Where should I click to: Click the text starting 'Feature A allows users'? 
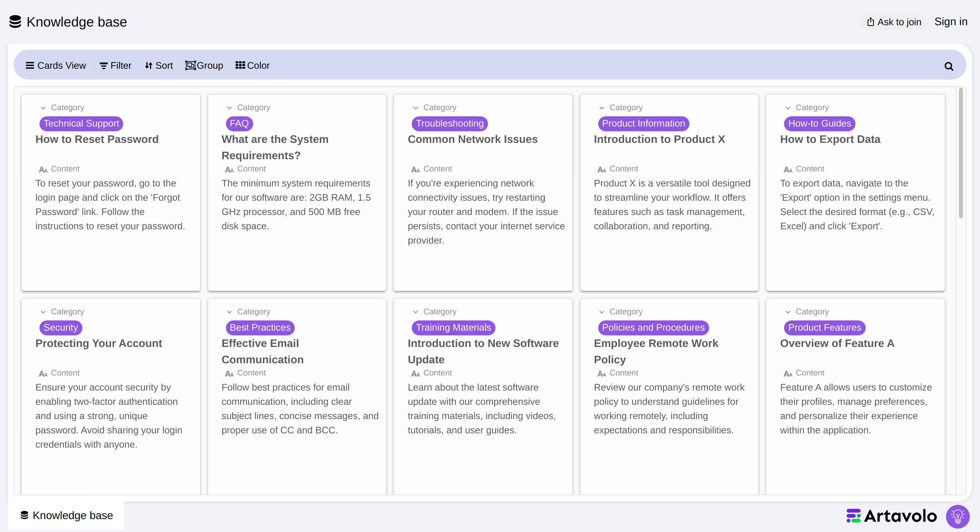[x=856, y=409]
